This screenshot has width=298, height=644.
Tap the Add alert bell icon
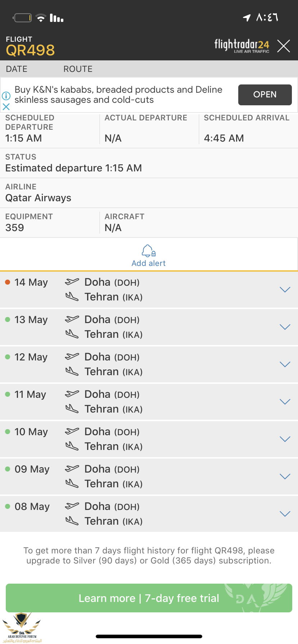click(x=149, y=250)
